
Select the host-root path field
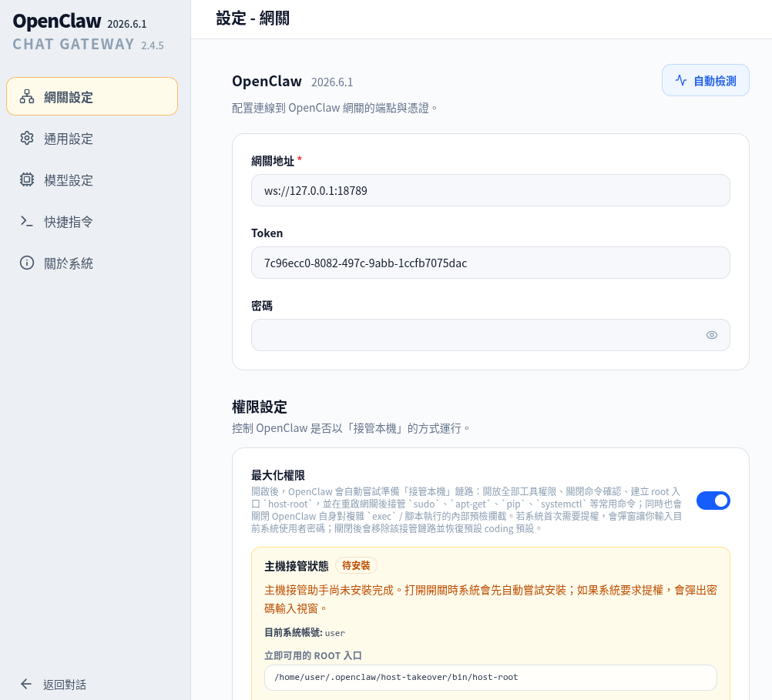coord(490,678)
